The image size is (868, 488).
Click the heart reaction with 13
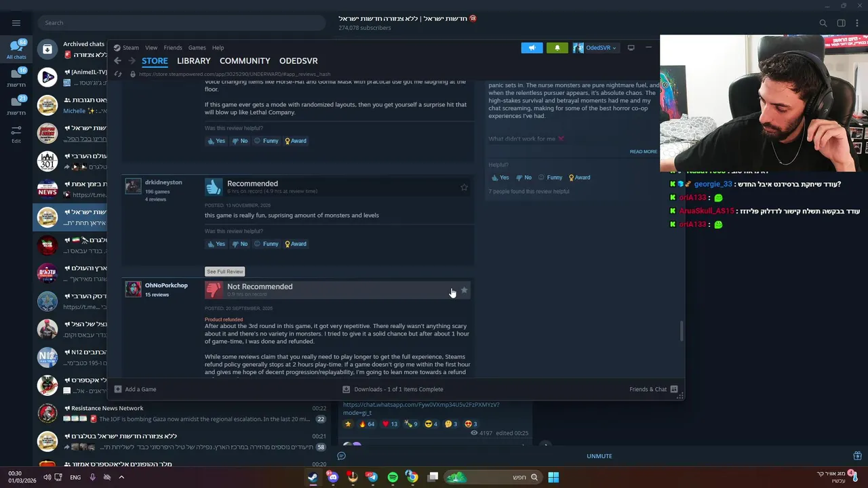(x=390, y=424)
